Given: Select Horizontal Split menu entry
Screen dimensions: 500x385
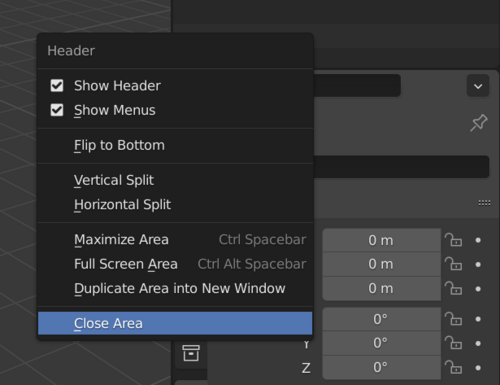Looking at the screenshot, I should 175,205.
